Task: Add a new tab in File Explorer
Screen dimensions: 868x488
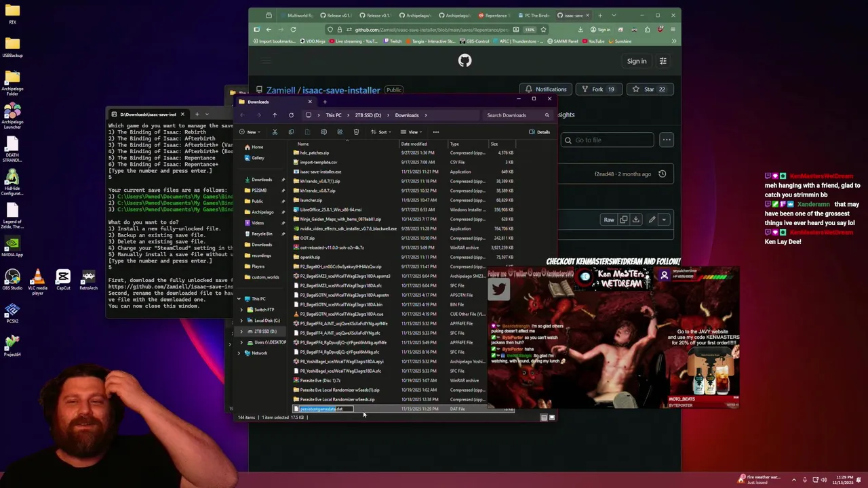Action: pos(325,102)
